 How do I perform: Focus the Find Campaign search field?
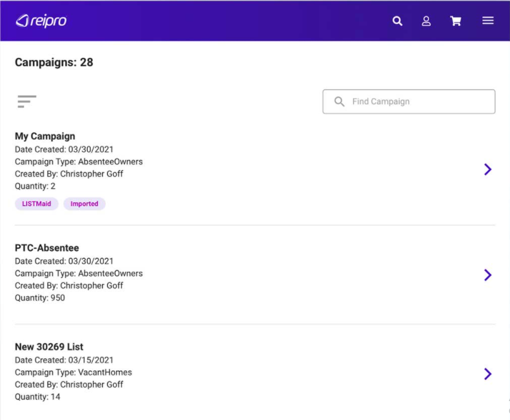[417, 102]
